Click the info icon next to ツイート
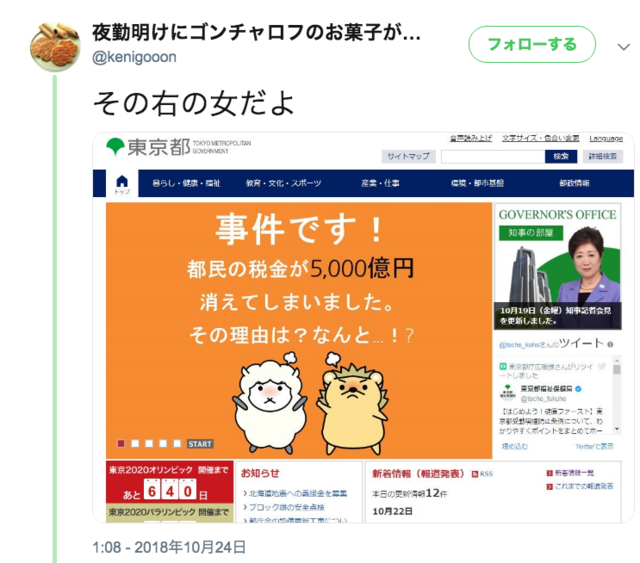640x563 pixels. coord(610,345)
